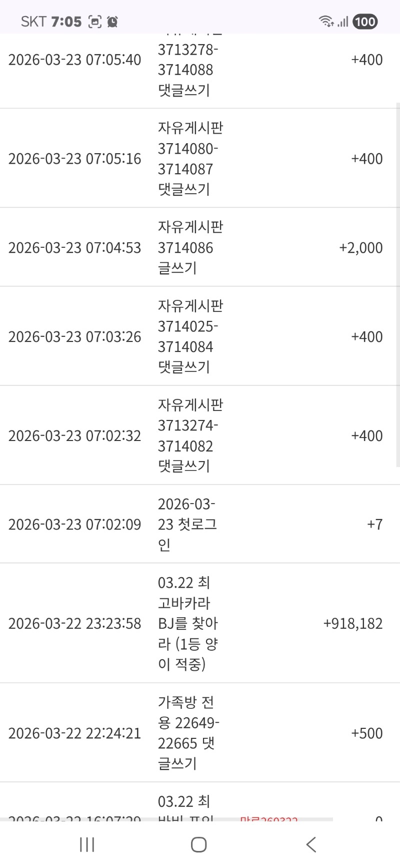This screenshot has height=868, width=400.
Task: Select the +918,182 point amount
Action: [x=352, y=624]
